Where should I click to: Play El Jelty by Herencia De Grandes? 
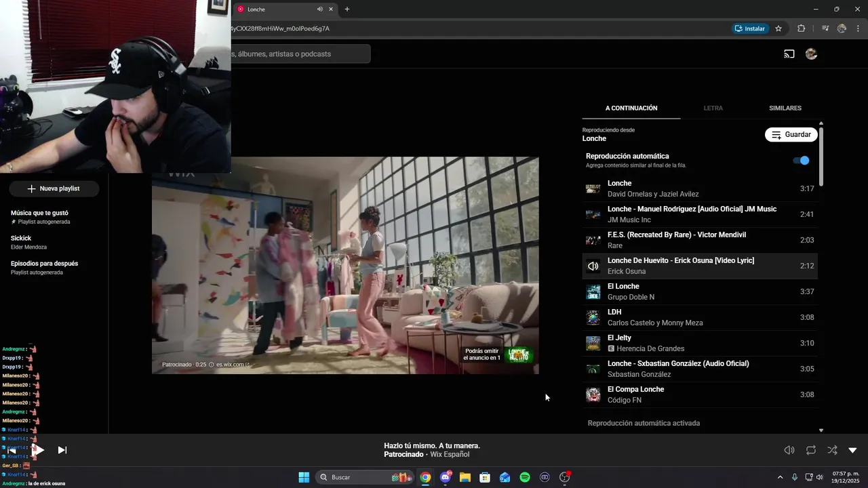point(700,343)
